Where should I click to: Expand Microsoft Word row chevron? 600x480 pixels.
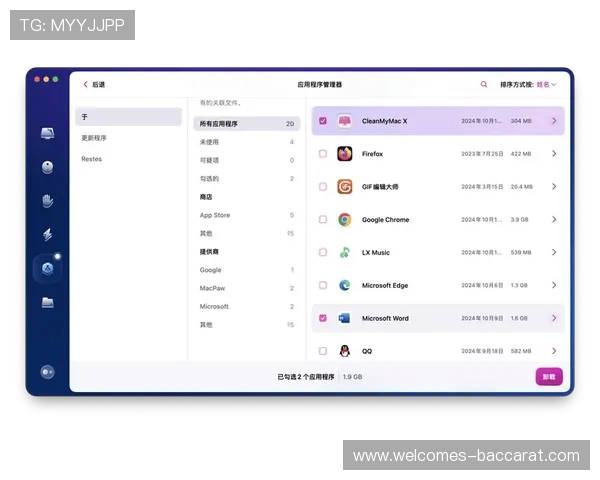pos(554,318)
